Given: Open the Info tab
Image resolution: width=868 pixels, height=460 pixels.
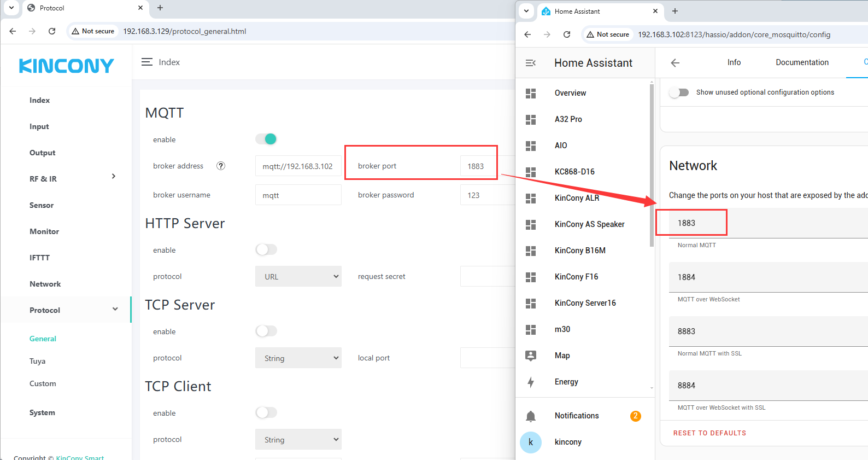Looking at the screenshot, I should (734, 62).
